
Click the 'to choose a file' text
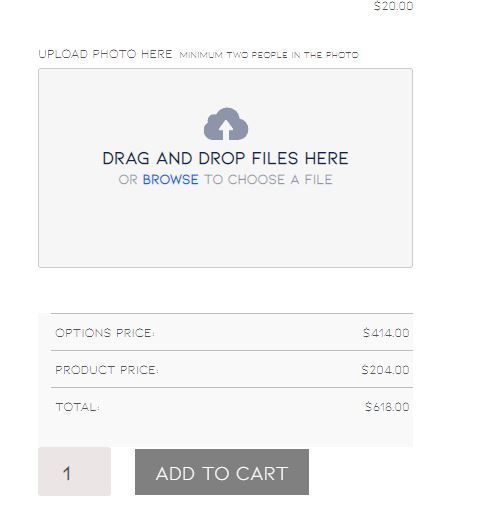point(268,179)
